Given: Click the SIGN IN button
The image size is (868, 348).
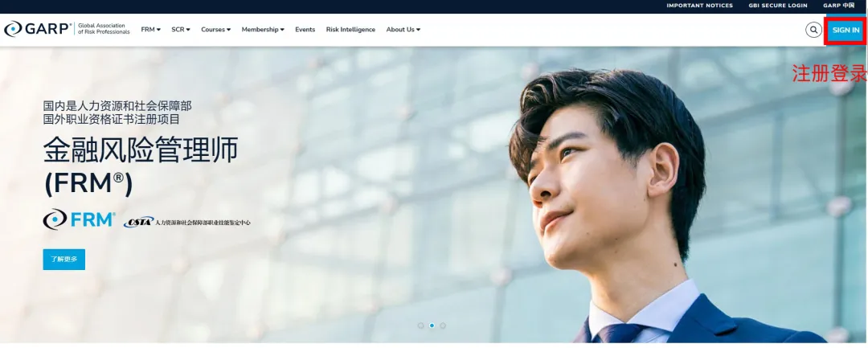Looking at the screenshot, I should click(845, 30).
